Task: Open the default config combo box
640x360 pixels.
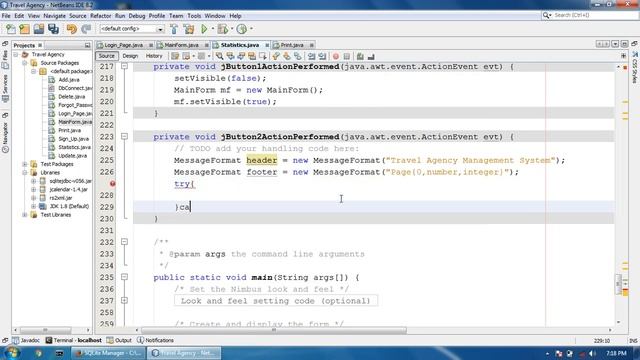Action: point(131,29)
